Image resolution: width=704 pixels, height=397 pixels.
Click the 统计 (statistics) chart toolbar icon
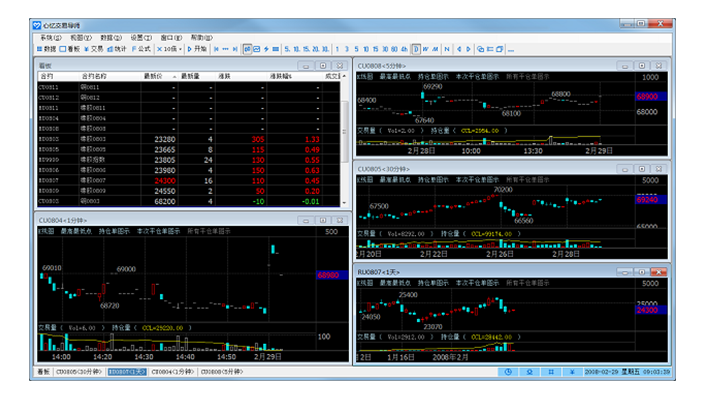[x=117, y=49]
